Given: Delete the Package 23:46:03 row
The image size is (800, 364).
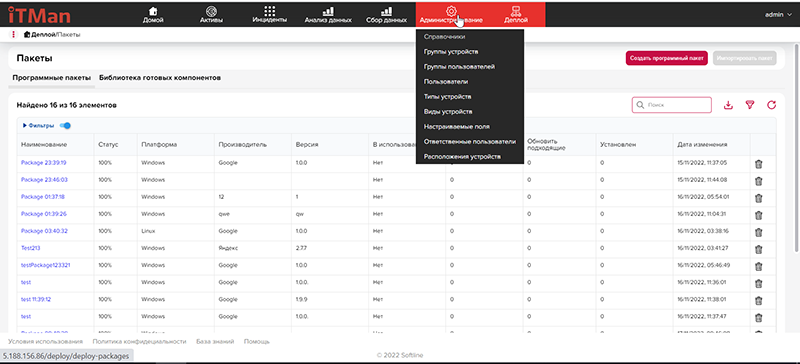Looking at the screenshot, I should point(758,181).
